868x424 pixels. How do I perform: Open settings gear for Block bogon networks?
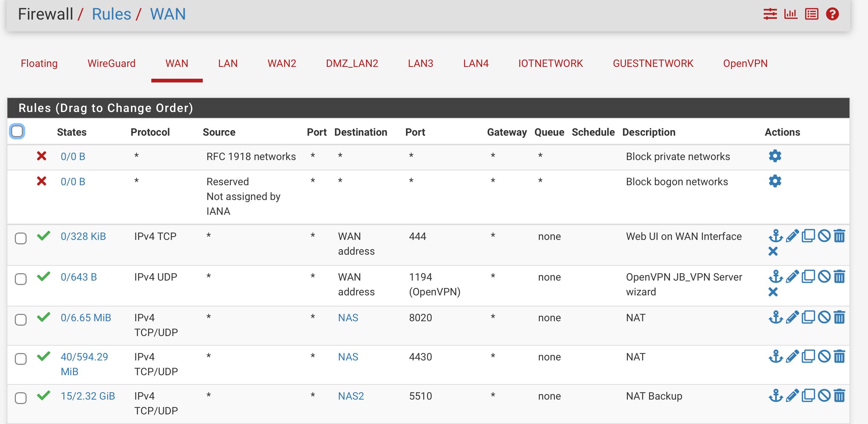[x=775, y=181]
